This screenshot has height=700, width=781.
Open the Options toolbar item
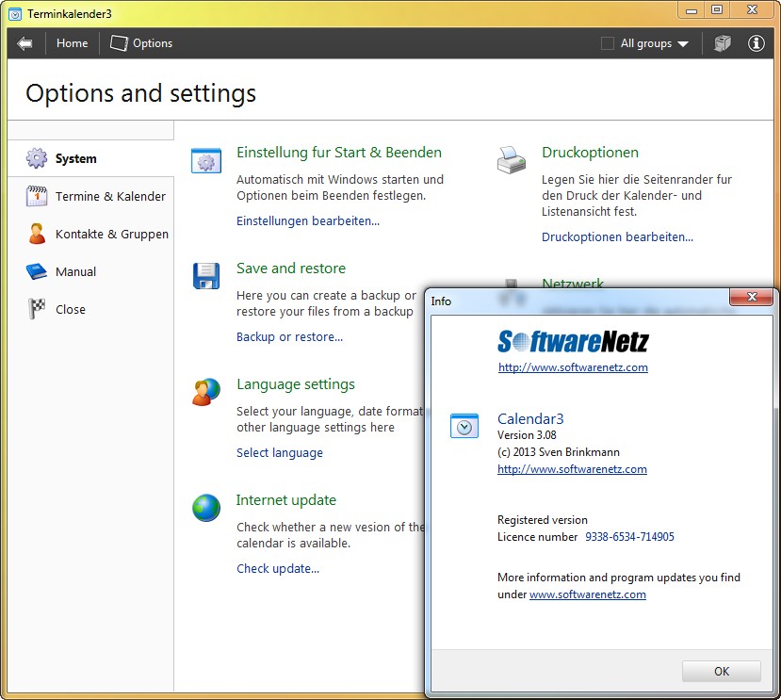(x=141, y=43)
